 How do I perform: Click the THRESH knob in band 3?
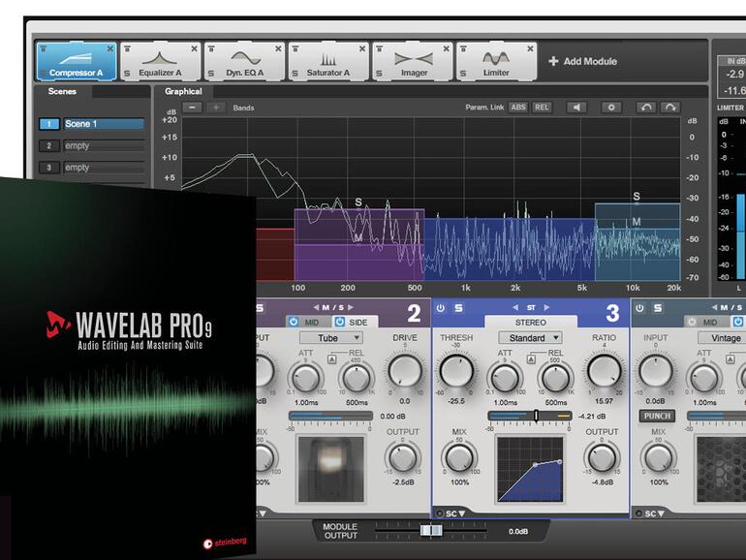[456, 371]
